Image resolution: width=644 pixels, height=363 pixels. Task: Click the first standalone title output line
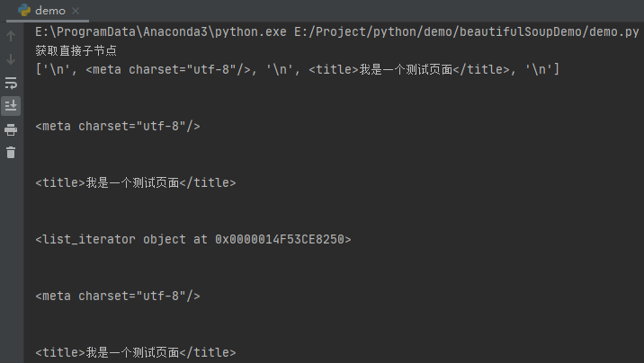tap(136, 182)
